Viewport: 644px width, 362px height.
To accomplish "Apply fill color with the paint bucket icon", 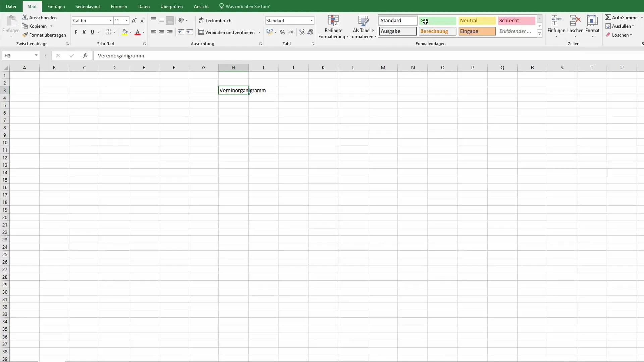I will pyautogui.click(x=125, y=32).
